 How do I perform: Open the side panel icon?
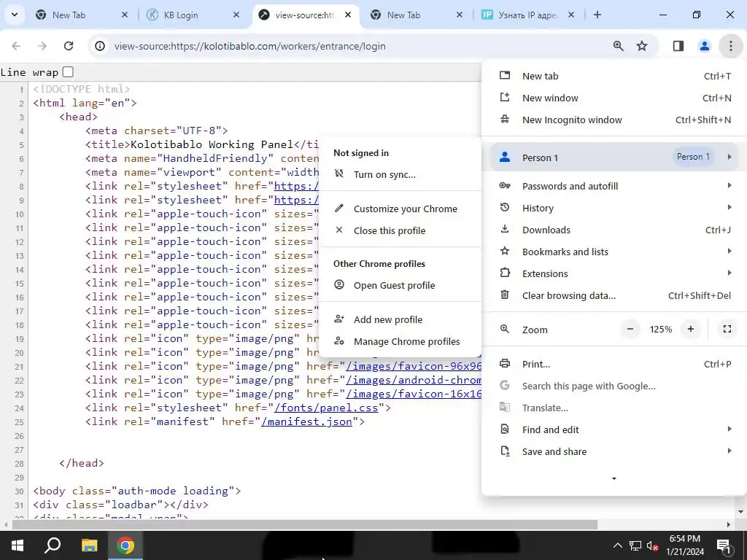click(678, 46)
